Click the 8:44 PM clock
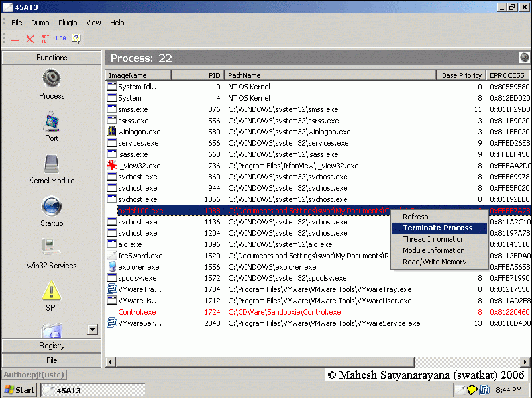The height and width of the screenshot is (398, 532). [508, 390]
